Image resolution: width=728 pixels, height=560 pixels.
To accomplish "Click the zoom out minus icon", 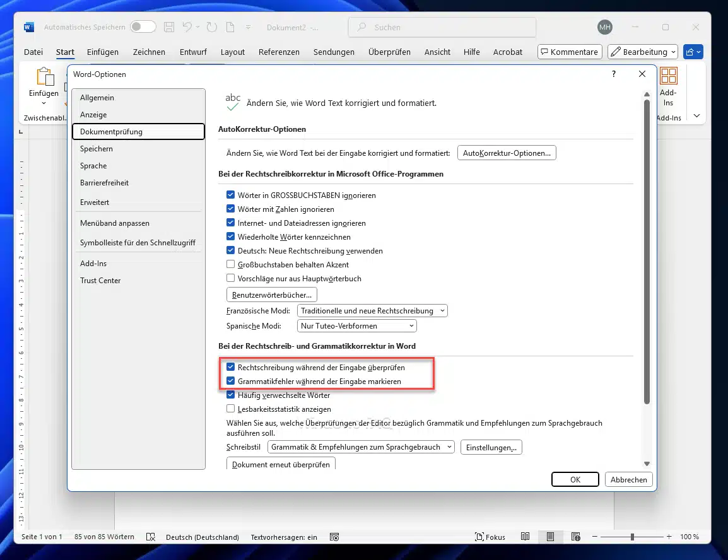I will coord(594,537).
